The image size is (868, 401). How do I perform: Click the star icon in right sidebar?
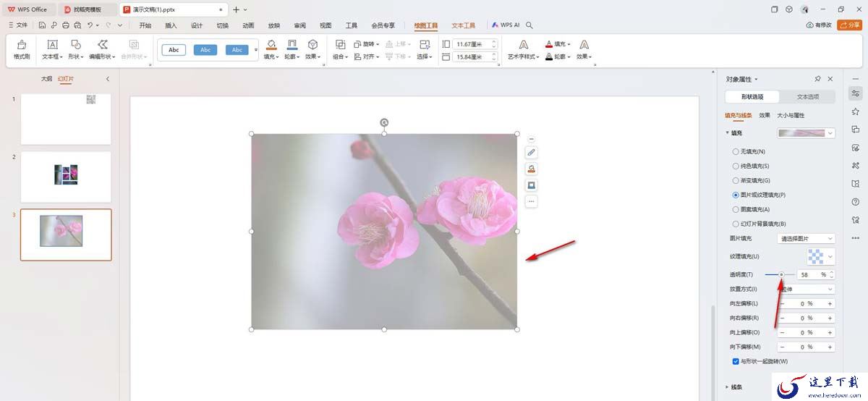point(856,111)
